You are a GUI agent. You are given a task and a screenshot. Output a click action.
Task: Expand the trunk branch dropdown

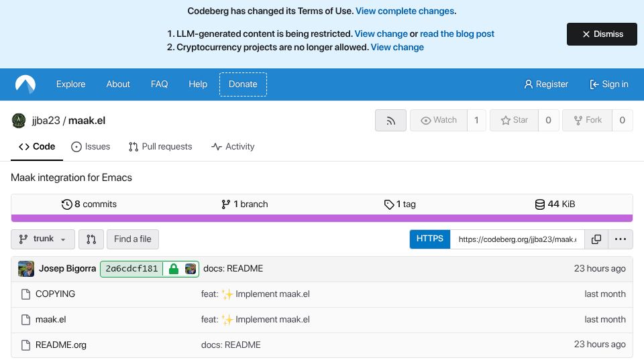(43, 239)
